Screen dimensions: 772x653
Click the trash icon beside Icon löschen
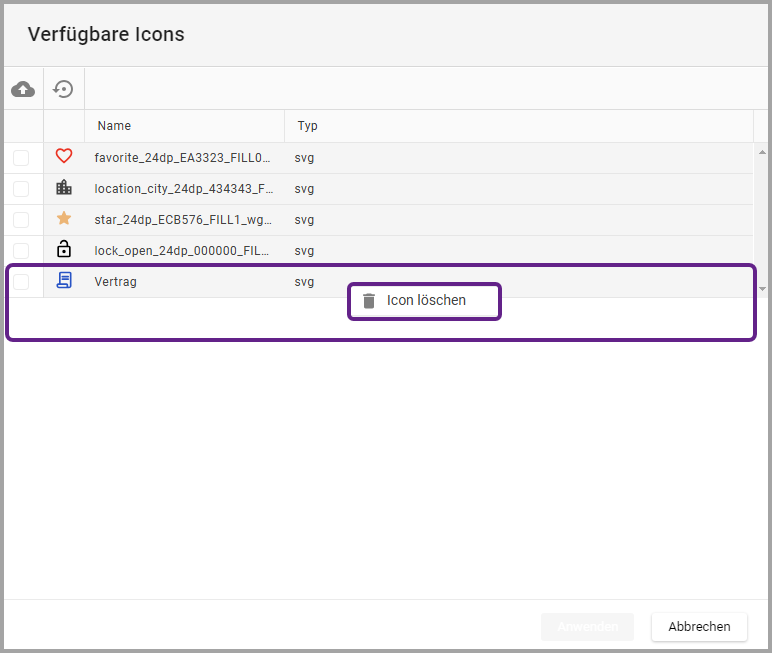coord(369,301)
